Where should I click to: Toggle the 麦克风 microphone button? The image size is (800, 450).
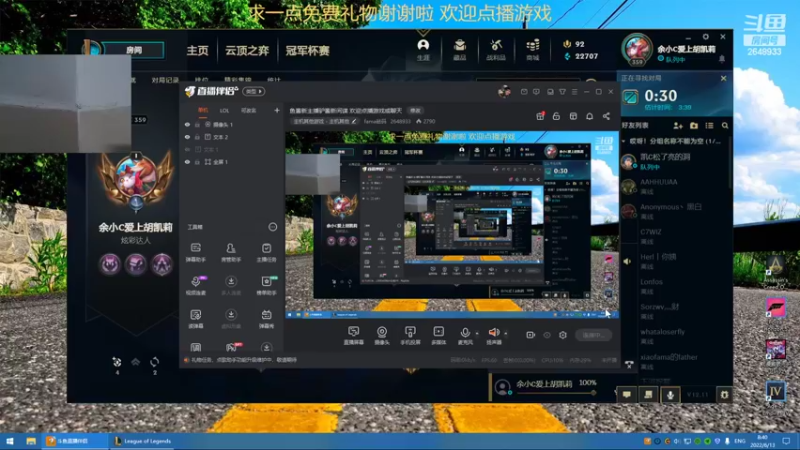[x=465, y=335]
